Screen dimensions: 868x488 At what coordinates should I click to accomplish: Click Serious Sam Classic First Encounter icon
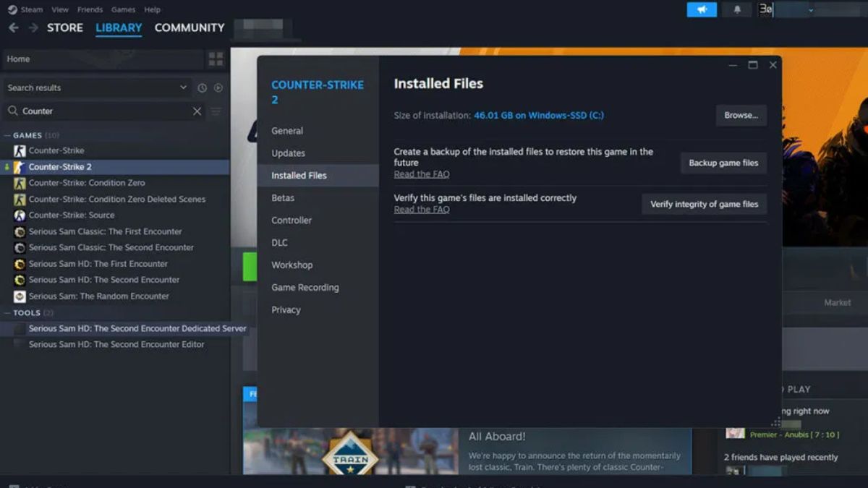[20, 232]
